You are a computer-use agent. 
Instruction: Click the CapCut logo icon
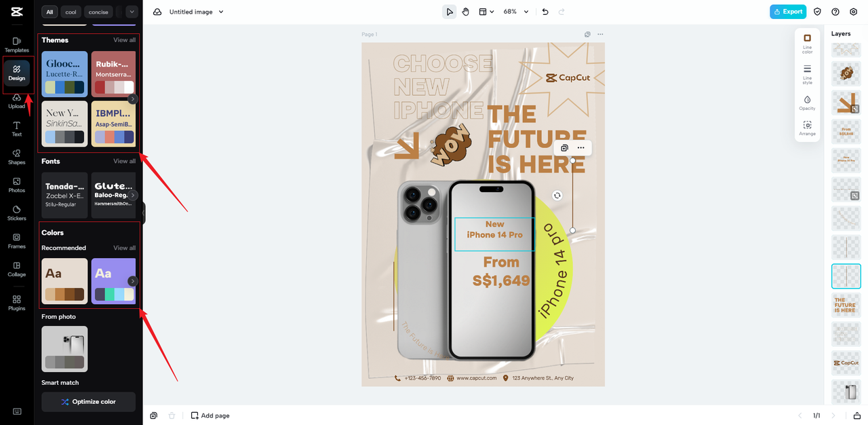(x=17, y=12)
